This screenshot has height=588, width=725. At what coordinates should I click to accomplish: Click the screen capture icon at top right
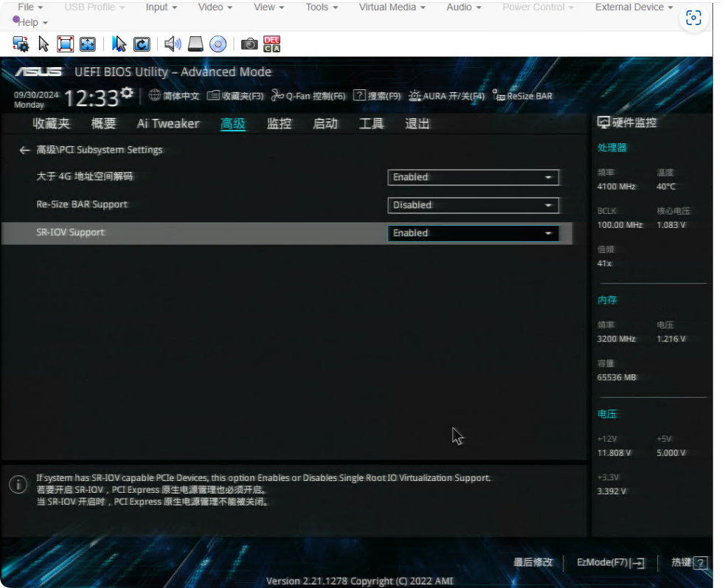tap(693, 18)
